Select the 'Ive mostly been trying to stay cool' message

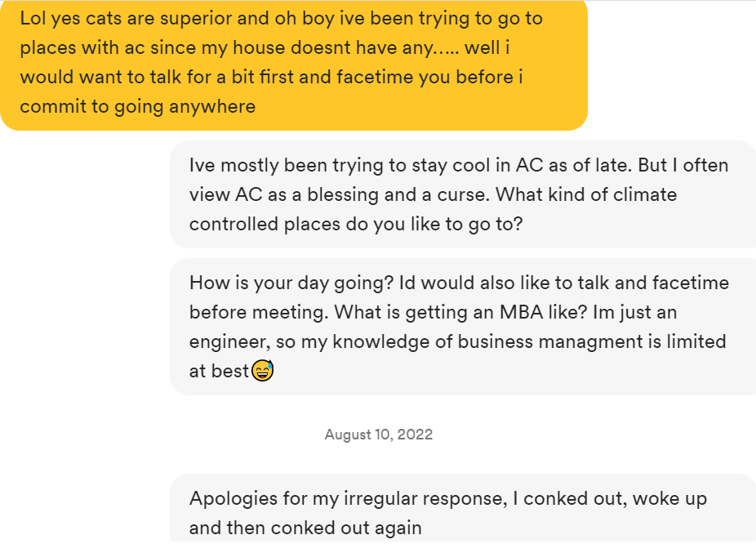(462, 194)
